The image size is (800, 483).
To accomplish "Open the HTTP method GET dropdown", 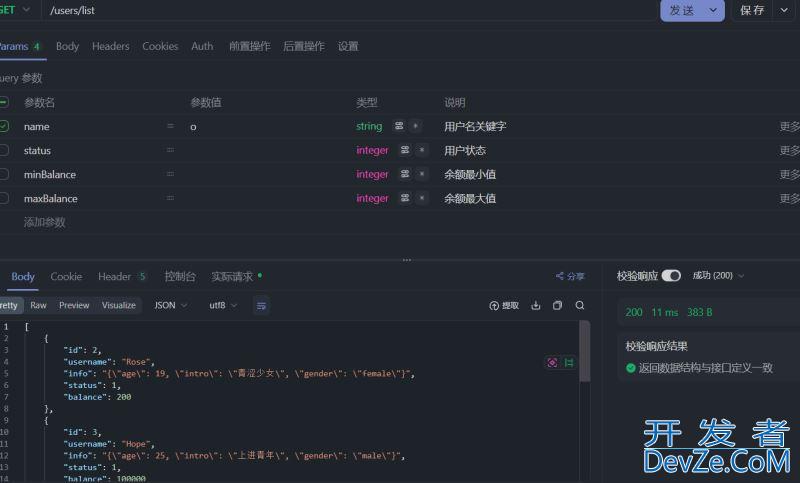I will pyautogui.click(x=14, y=10).
